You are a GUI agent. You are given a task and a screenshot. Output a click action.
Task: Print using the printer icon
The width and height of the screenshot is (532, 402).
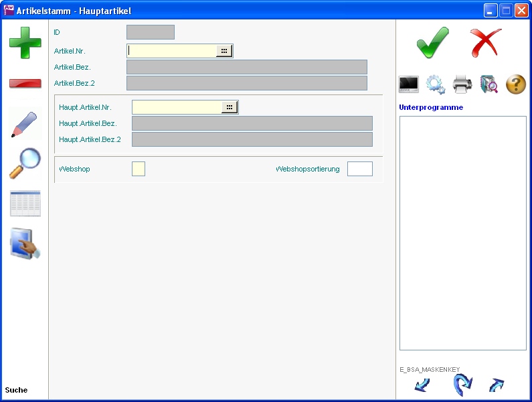pyautogui.click(x=462, y=84)
